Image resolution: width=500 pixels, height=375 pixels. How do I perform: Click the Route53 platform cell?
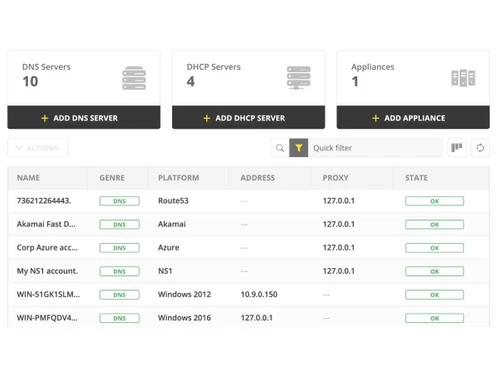click(x=173, y=201)
